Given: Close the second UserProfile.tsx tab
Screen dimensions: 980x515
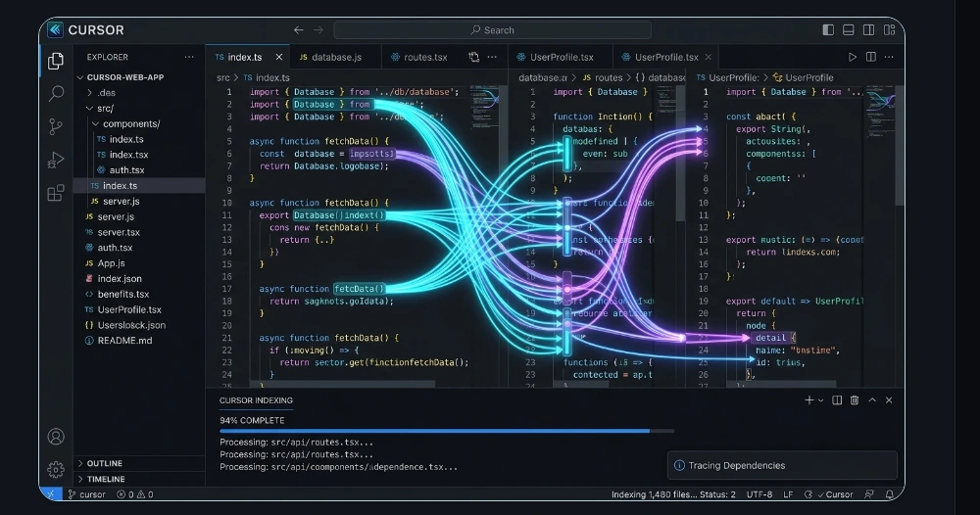Looking at the screenshot, I should pyautogui.click(x=709, y=57).
